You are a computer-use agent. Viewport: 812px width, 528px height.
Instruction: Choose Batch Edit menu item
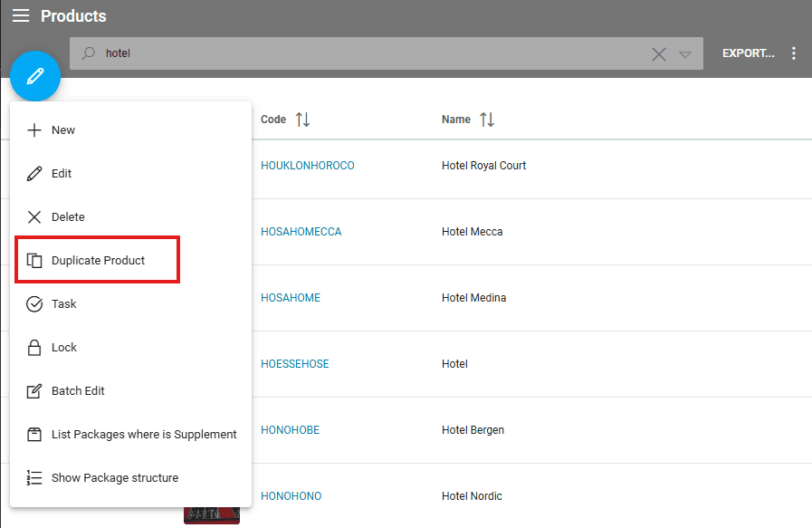click(x=78, y=391)
